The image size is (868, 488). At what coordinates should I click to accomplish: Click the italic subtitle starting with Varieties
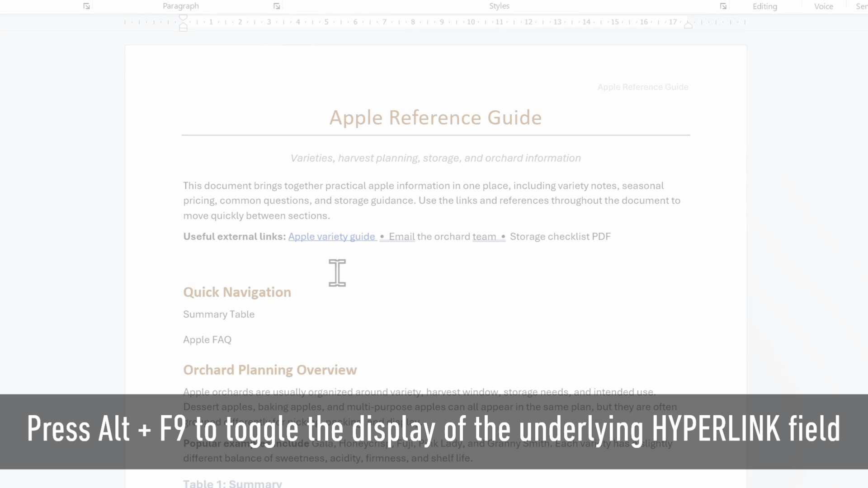click(x=435, y=158)
